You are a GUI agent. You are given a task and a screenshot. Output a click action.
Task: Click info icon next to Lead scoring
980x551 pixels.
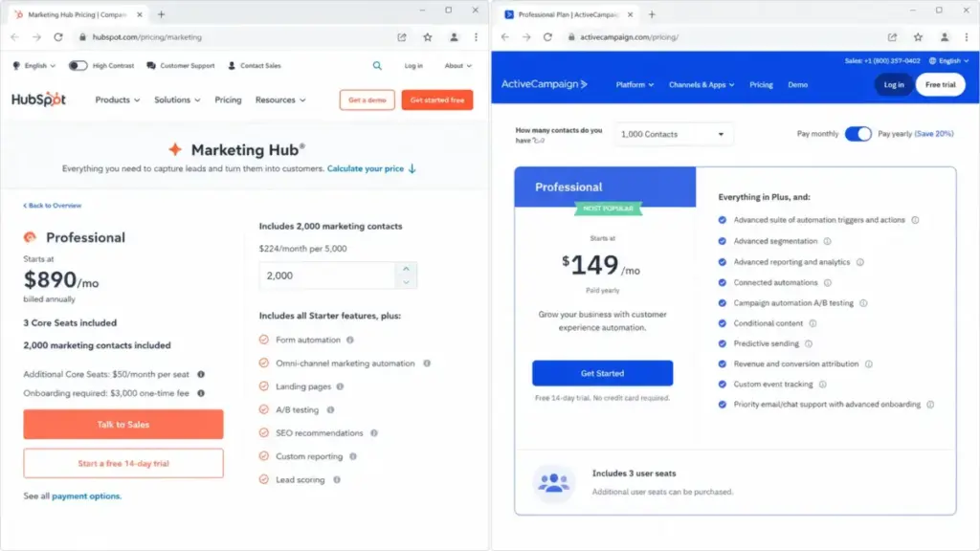[x=337, y=480]
